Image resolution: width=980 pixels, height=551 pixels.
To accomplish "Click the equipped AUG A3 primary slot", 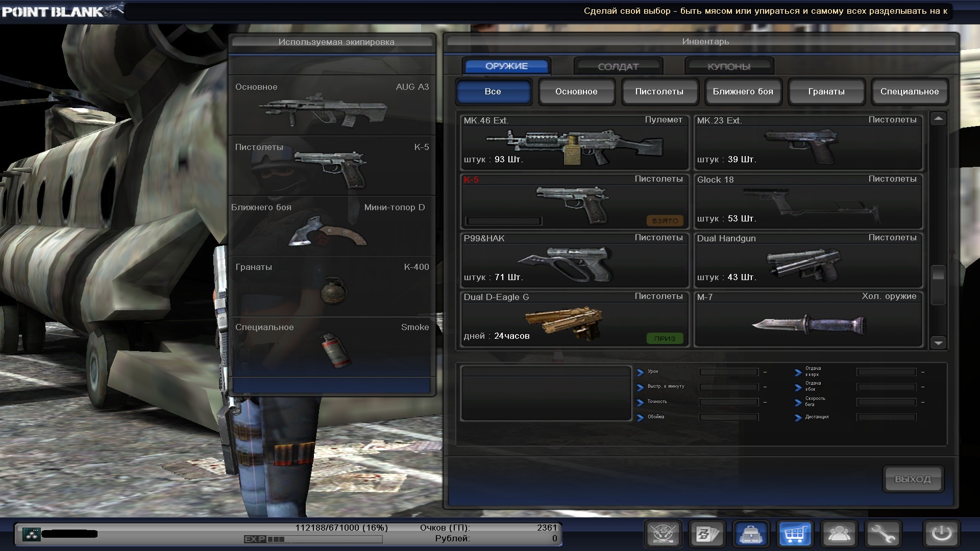I will 332,106.
